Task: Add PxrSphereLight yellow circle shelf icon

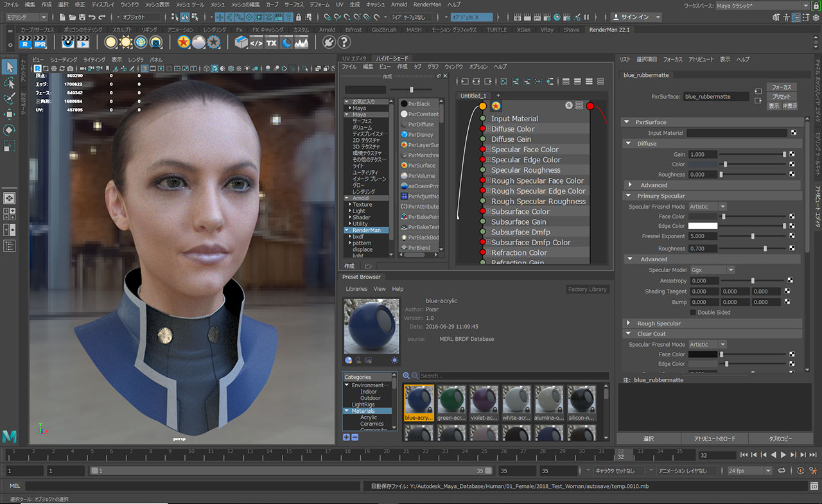Action: 111,42
